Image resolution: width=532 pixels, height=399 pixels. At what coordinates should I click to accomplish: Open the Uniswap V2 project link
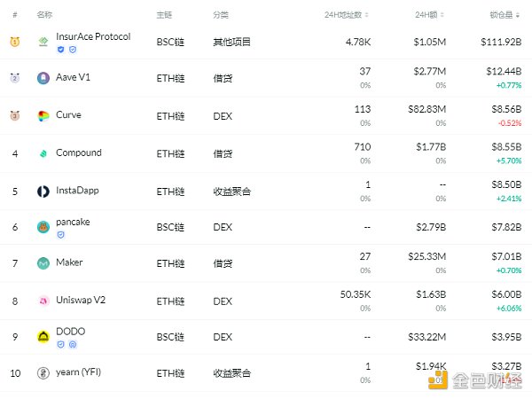82,301
